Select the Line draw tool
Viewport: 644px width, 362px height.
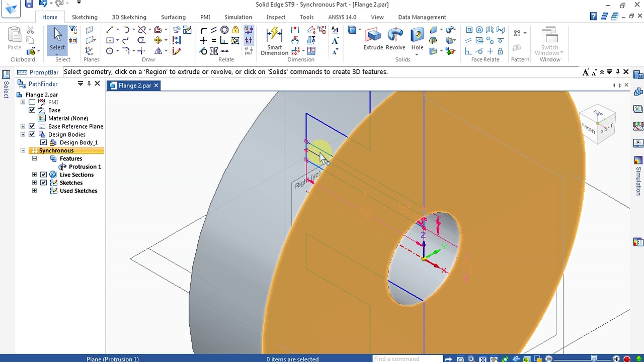(110, 30)
